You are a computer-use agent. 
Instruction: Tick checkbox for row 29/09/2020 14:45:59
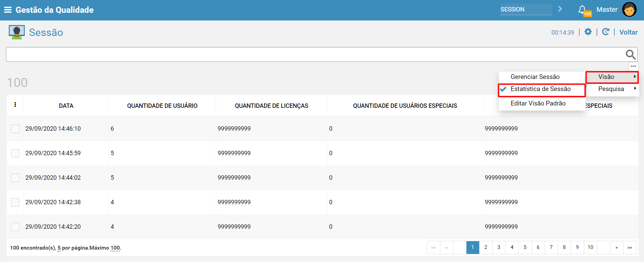point(15,153)
